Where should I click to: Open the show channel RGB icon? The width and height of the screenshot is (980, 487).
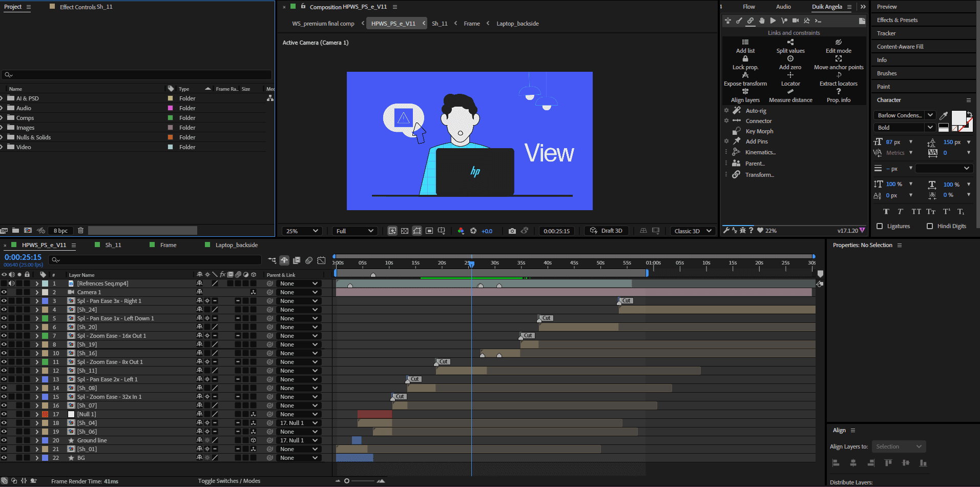461,231
